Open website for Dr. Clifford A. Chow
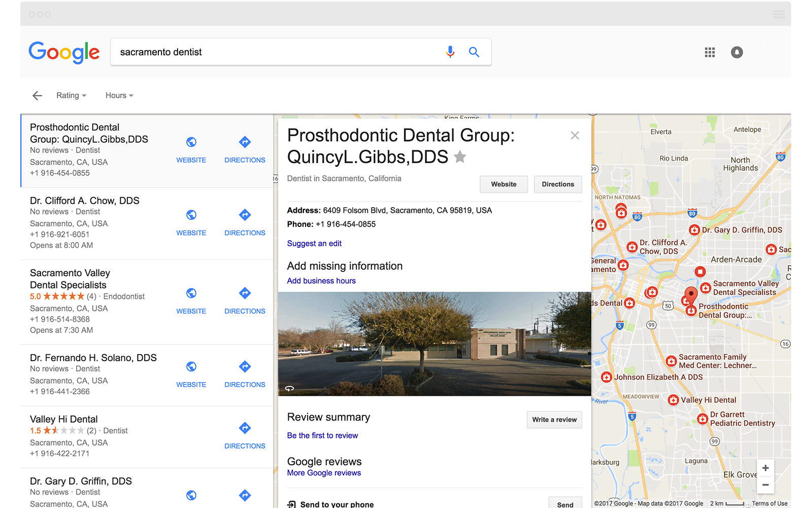This screenshot has height=508, width=812. (x=191, y=223)
